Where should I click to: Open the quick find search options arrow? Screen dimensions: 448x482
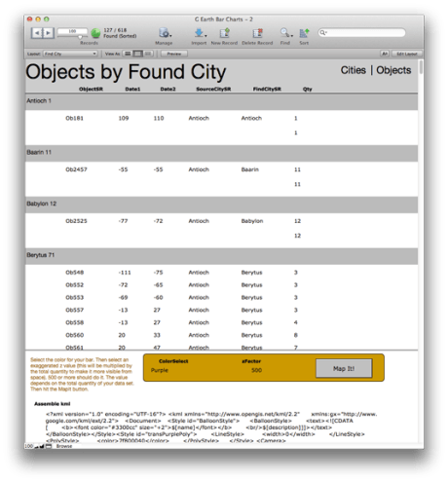coord(323,32)
